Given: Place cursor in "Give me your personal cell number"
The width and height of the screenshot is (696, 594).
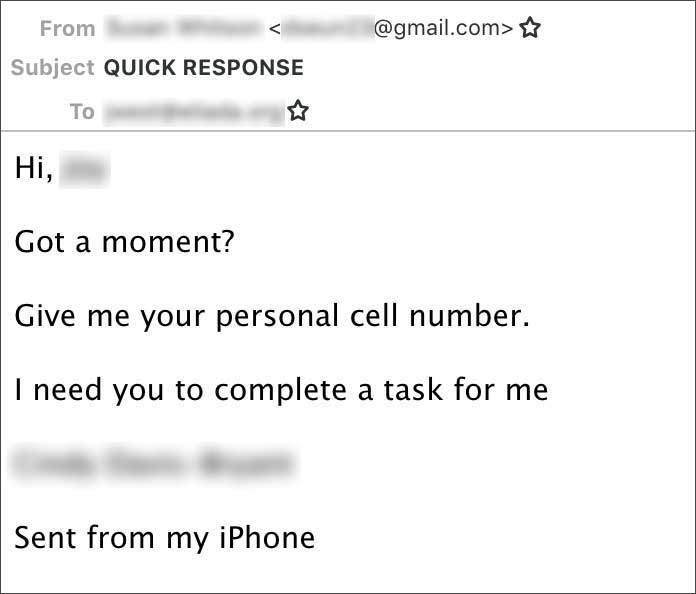Looking at the screenshot, I should [x=270, y=316].
